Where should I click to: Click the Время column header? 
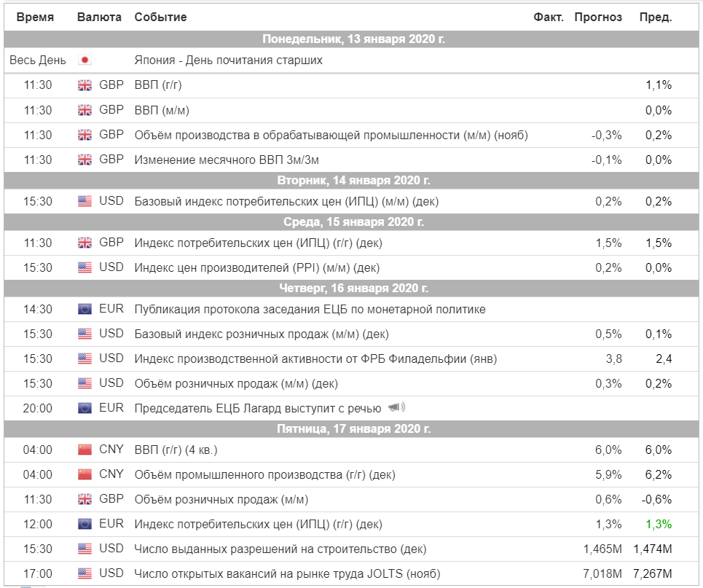coord(35,17)
